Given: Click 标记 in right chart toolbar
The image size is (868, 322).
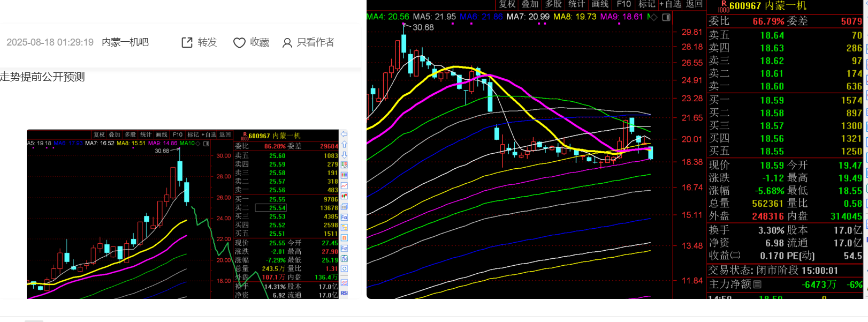Looking at the screenshot, I should 646,4.
